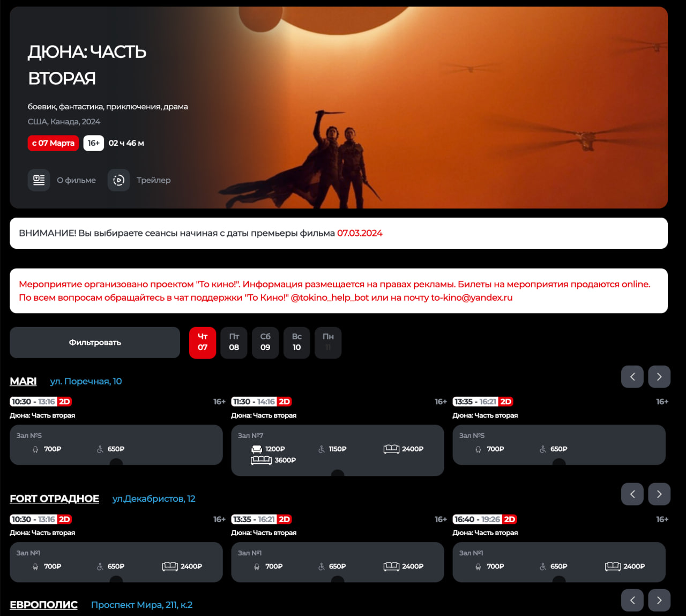Open address ул. Поречная, 10
This screenshot has width=686, height=616.
(86, 381)
